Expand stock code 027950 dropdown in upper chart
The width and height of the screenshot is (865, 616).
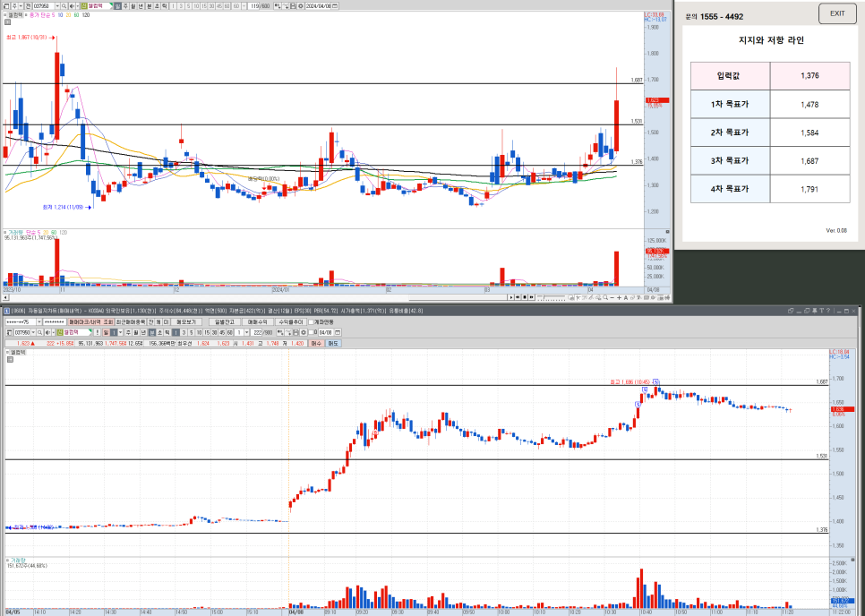tap(57, 6)
